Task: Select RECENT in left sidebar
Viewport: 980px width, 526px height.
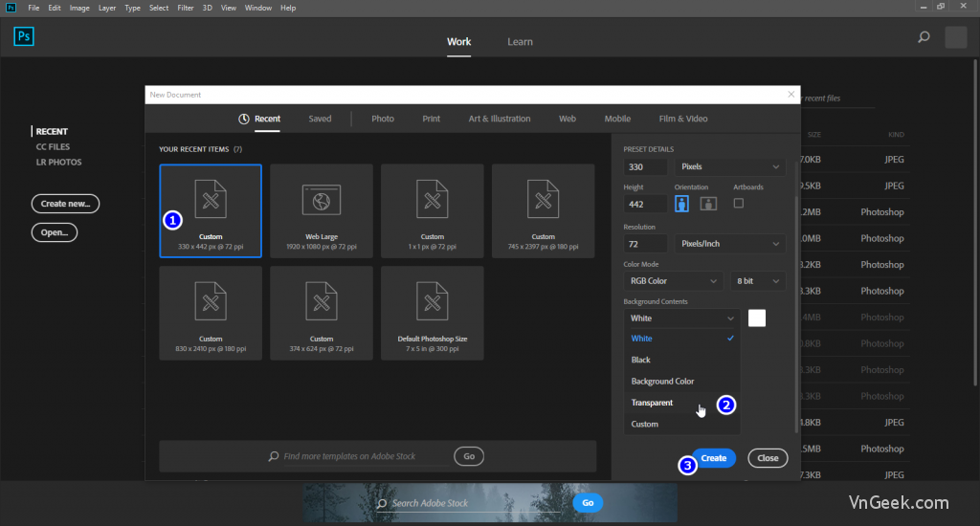Action: 52,132
